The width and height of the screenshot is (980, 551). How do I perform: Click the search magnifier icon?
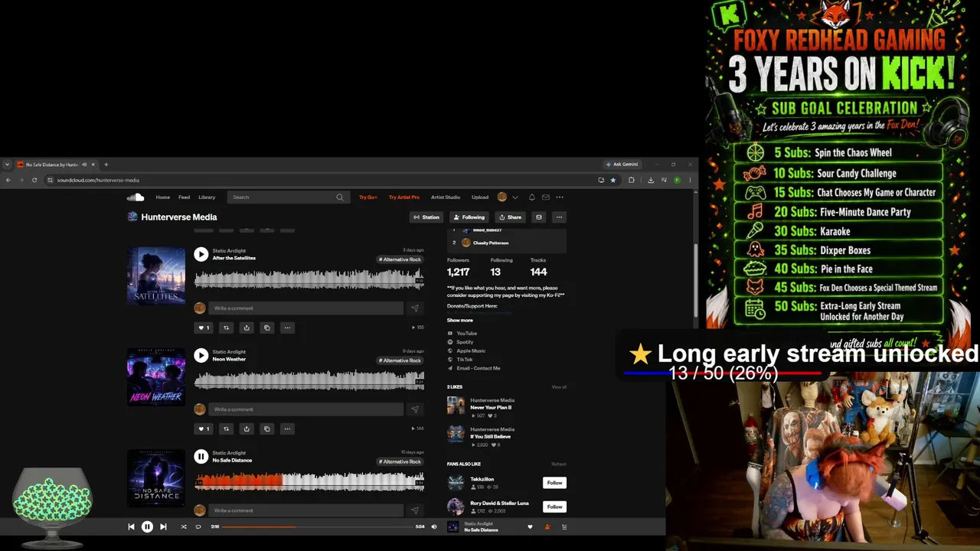(340, 197)
